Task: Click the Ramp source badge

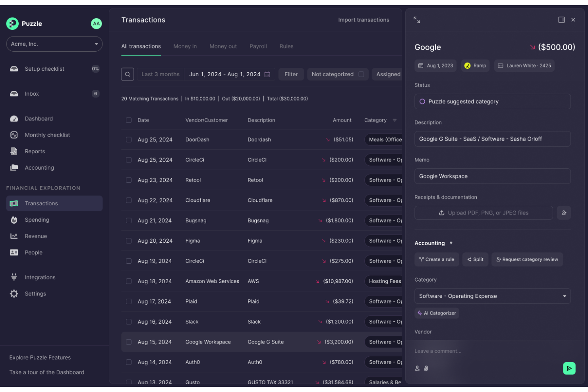Action: pos(475,66)
